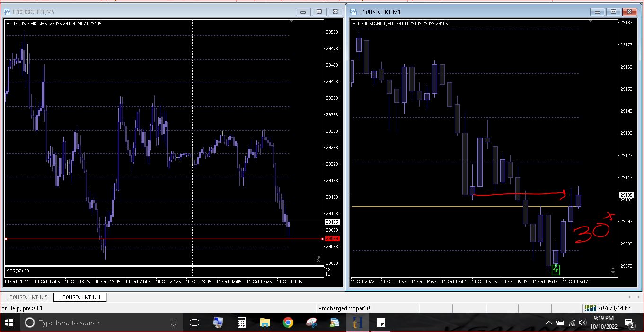Close the M5 chart window

click(335, 12)
